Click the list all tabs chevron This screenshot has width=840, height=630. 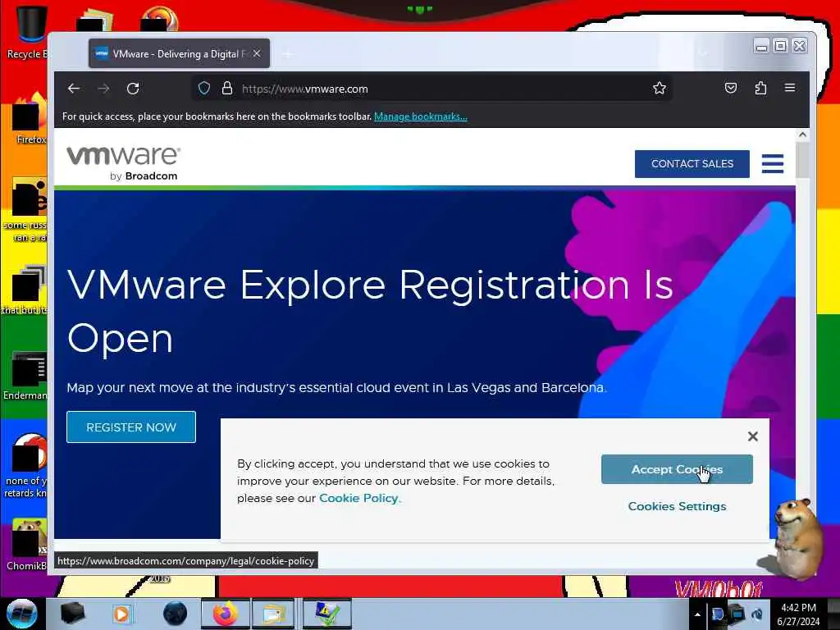[x=703, y=53]
